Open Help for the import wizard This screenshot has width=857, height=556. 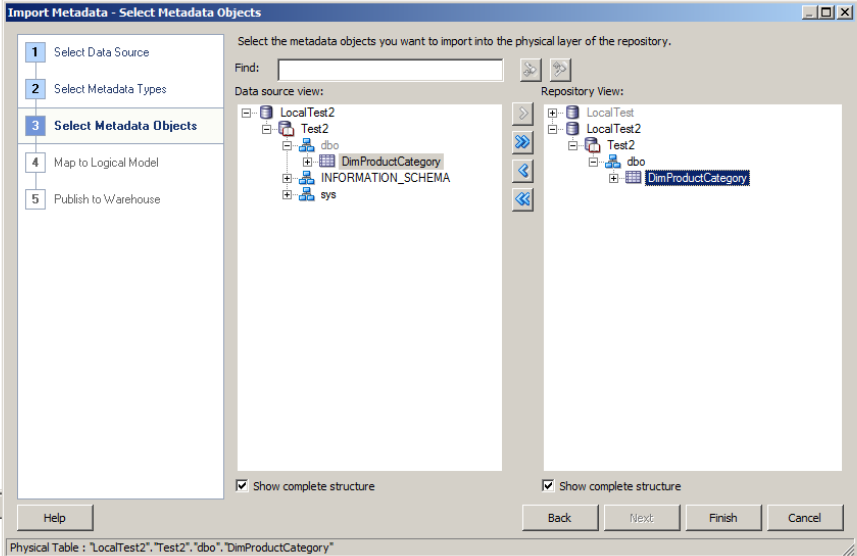click(55, 518)
